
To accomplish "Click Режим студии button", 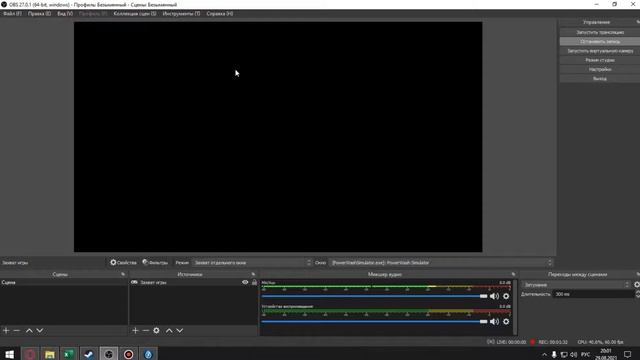I will [600, 60].
